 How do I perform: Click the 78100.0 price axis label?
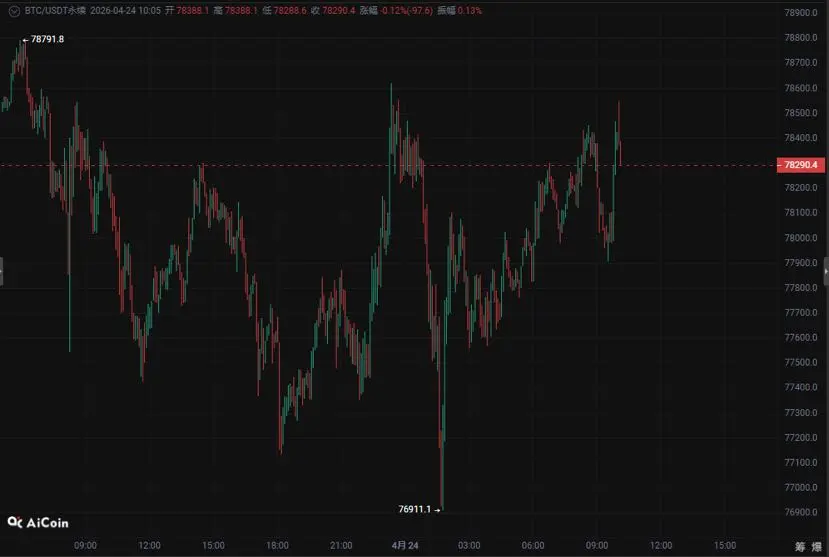pos(800,212)
